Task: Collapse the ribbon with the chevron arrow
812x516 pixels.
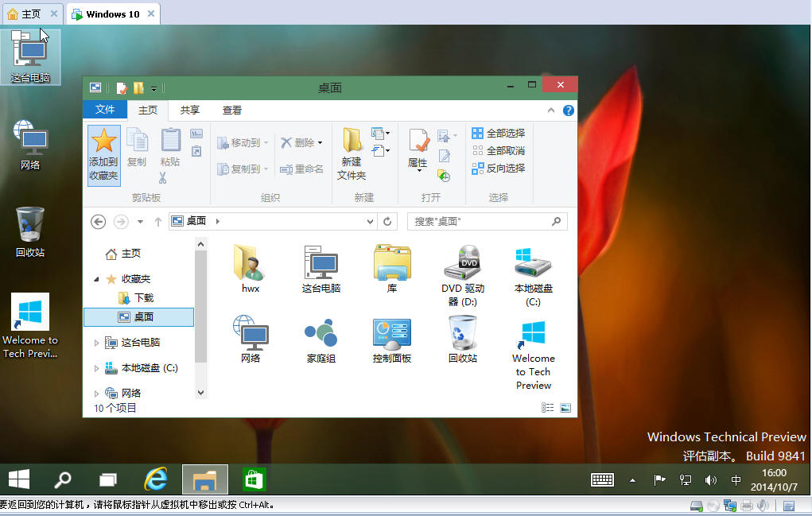Action: pos(551,111)
